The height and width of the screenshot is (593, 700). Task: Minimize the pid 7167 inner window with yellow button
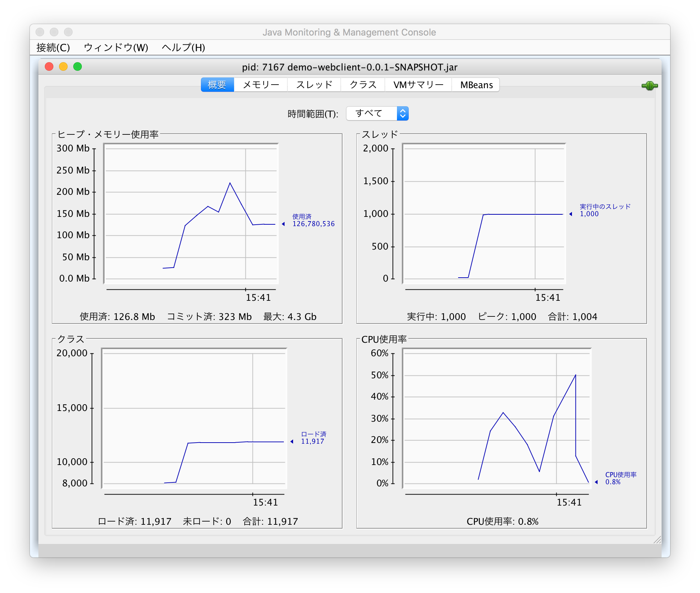click(63, 66)
